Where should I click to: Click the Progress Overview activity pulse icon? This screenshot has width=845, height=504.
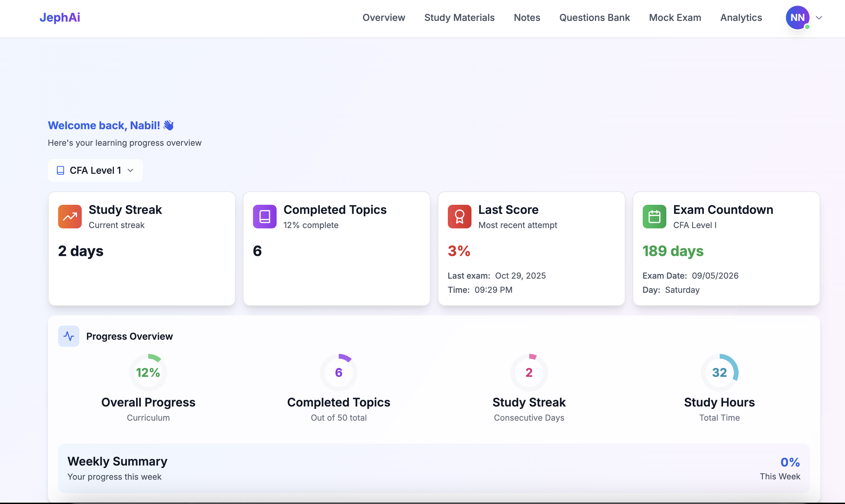[x=69, y=336]
